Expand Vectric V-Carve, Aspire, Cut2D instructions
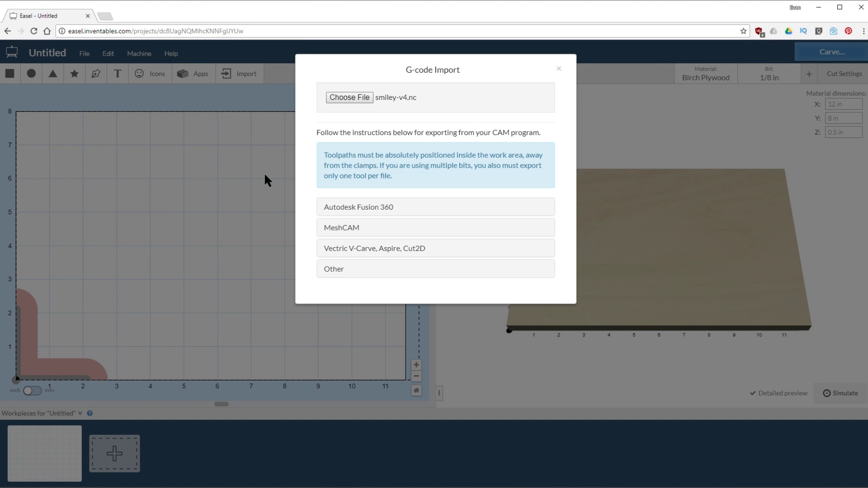 coord(434,248)
